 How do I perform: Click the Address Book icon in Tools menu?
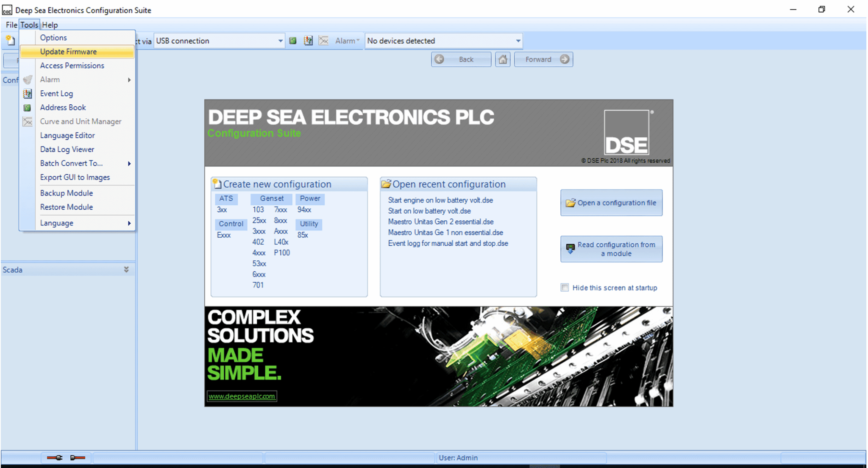tap(28, 108)
